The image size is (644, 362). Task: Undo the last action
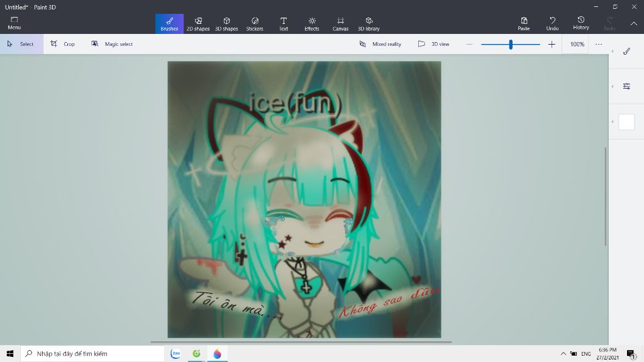pyautogui.click(x=552, y=24)
